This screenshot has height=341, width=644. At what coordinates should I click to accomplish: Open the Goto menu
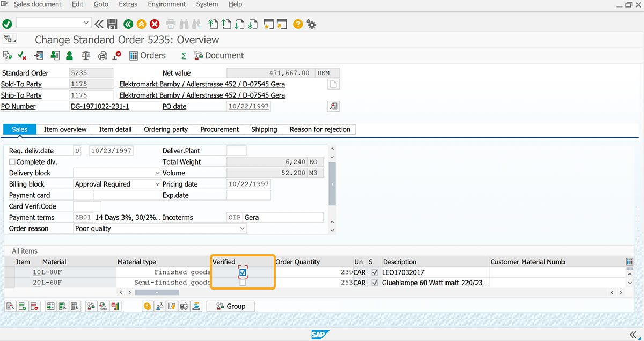click(101, 4)
